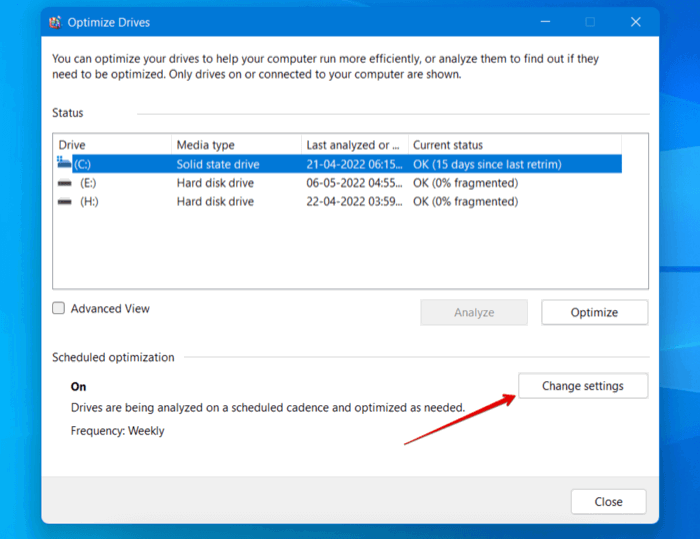This screenshot has height=539, width=700.
Task: Close the Optimize Drives window with X
Action: tap(635, 22)
